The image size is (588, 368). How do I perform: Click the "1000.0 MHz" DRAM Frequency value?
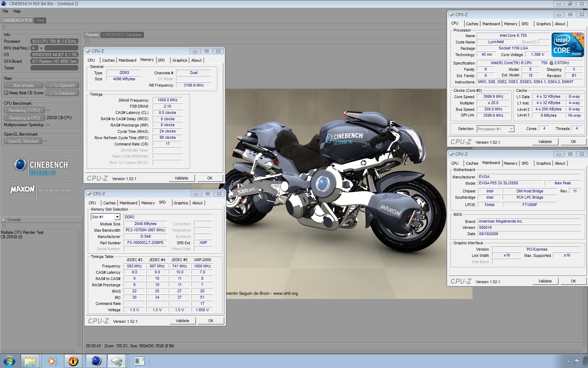coord(167,100)
